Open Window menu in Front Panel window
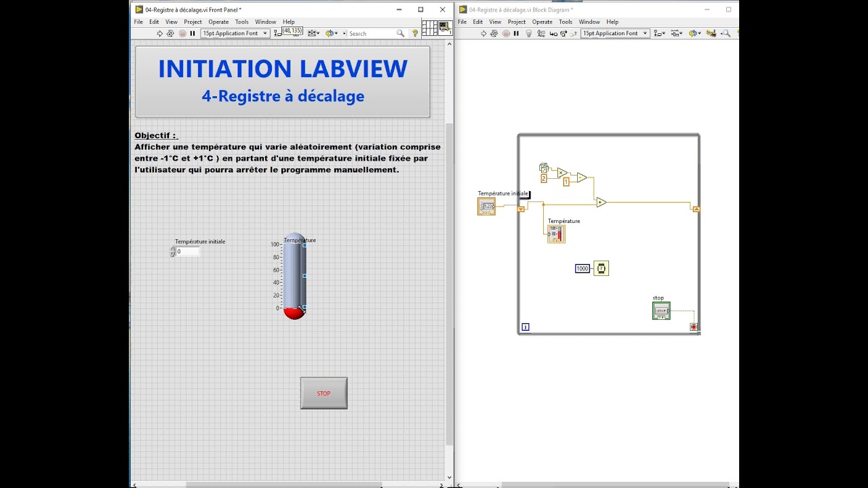Screen dimensions: 868x488 coord(266,22)
